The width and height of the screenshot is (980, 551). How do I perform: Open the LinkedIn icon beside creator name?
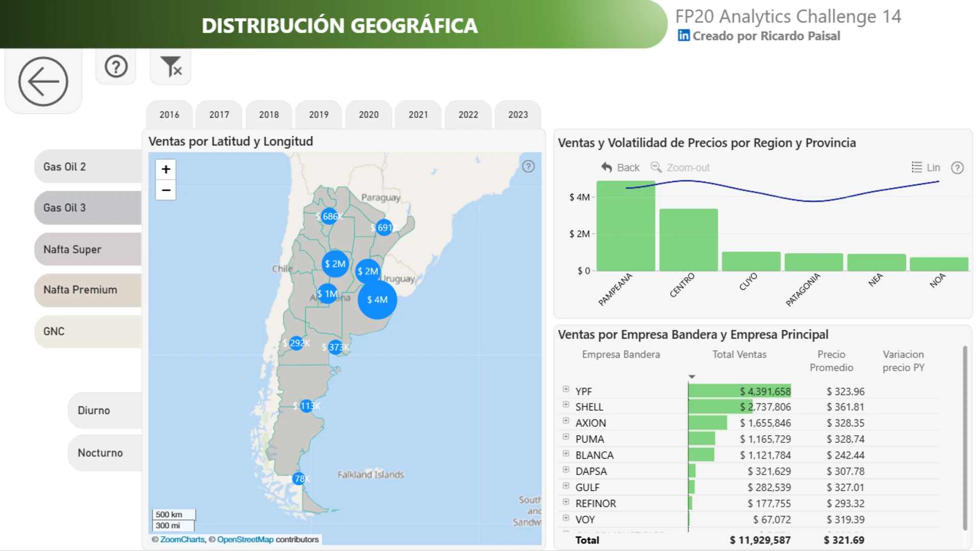click(683, 35)
